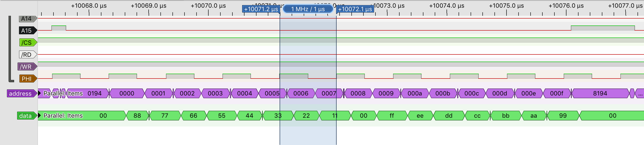Screen dimensions: 644x145
Task: Click the green data decoder label
Action: coord(26,116)
